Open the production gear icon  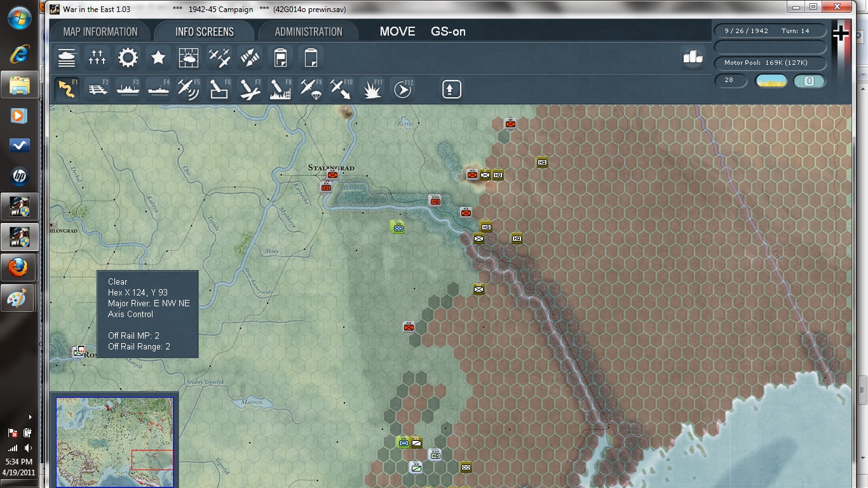click(128, 58)
